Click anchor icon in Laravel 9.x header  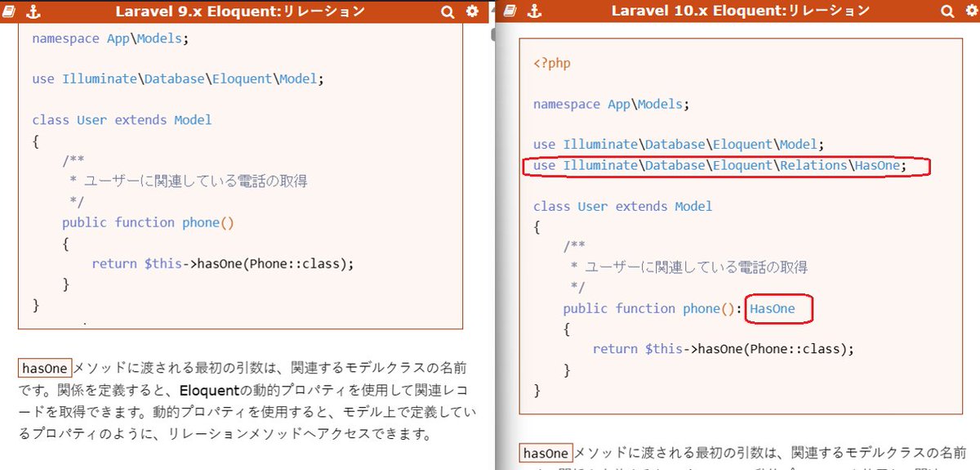[33, 11]
